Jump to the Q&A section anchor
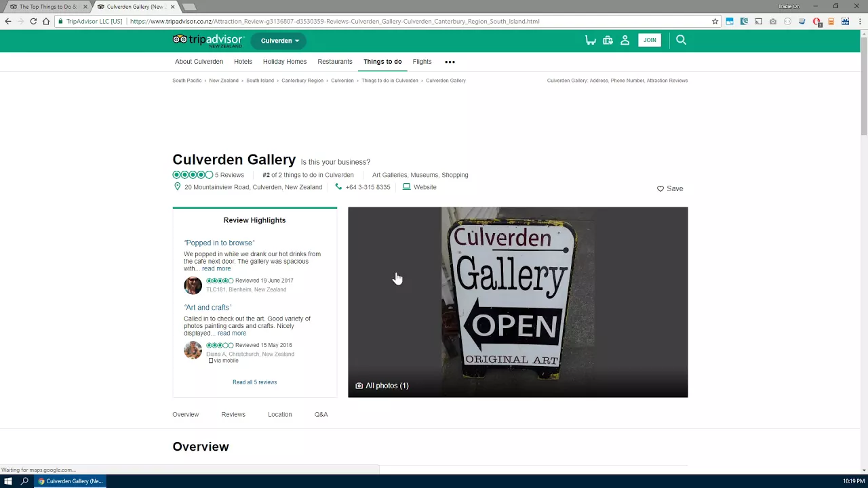The width and height of the screenshot is (868, 488). [321, 414]
